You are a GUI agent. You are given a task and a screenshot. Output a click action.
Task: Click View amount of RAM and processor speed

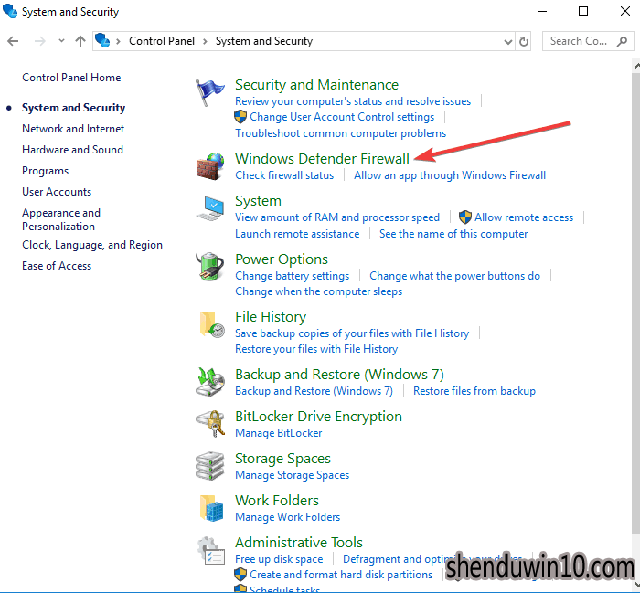point(337,218)
